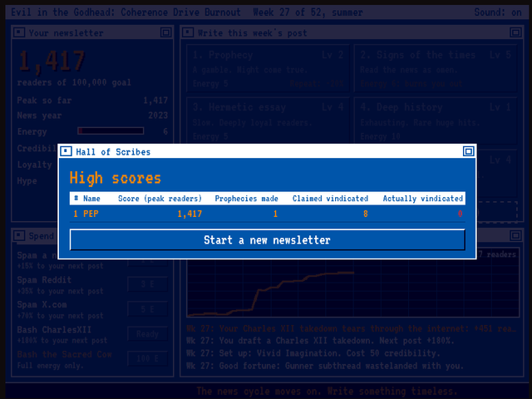The image size is (532, 399).
Task: Click the Spam Reddit 3 E button
Action: tap(148, 284)
